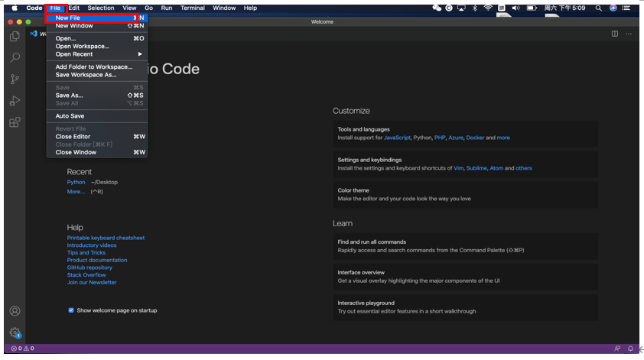Click the Siri icon in menu bar
Screen dimensions: 644x360
tap(613, 8)
